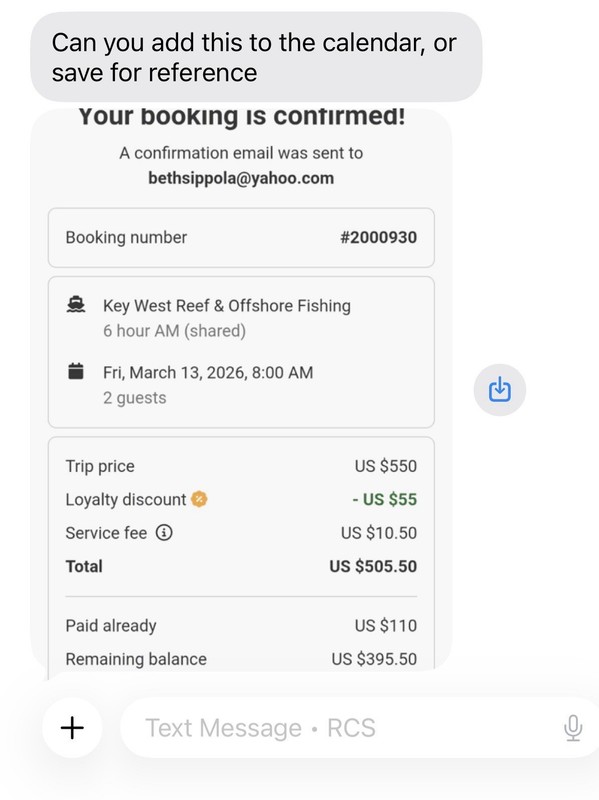Tap Key West Reef & Offshore Fishing title
Viewport: 599px width, 800px height.
coord(227,306)
